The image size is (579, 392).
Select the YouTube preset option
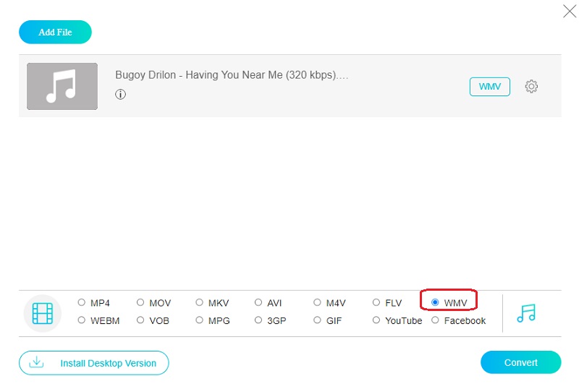click(x=376, y=320)
